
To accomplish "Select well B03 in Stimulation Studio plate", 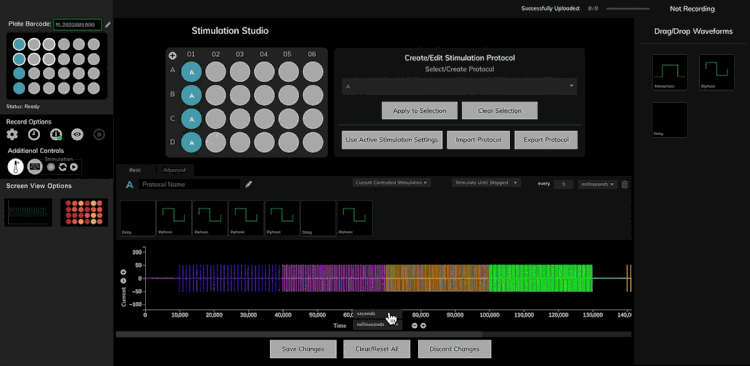I will 240,96.
